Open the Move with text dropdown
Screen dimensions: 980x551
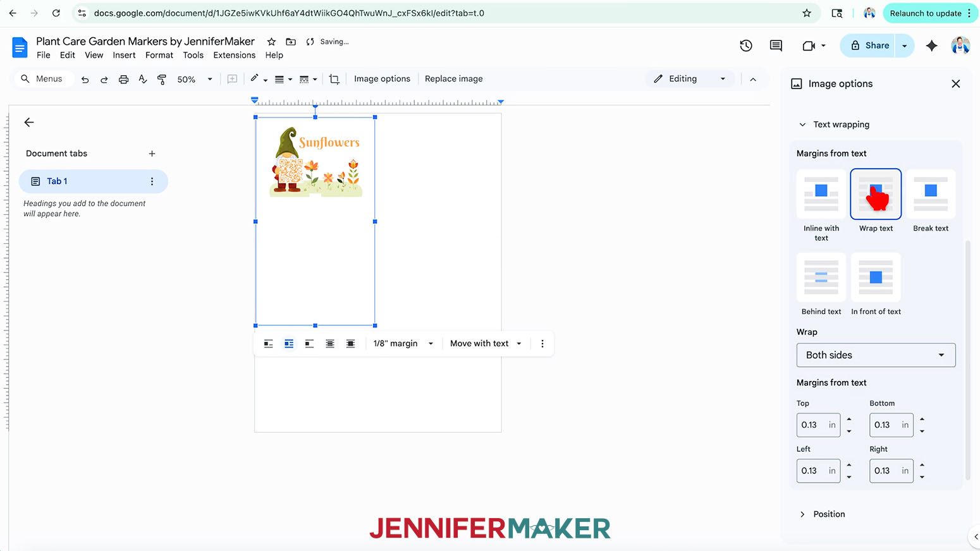point(486,344)
